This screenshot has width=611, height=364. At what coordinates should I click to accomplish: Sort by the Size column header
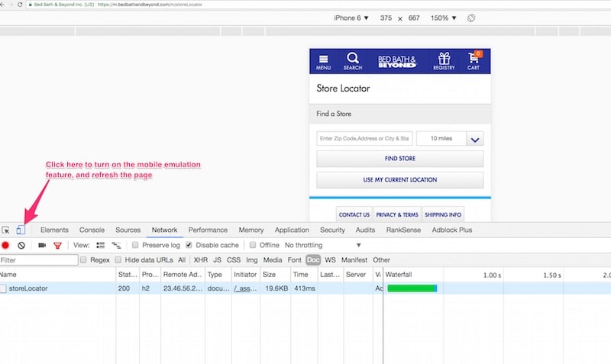[x=275, y=275]
